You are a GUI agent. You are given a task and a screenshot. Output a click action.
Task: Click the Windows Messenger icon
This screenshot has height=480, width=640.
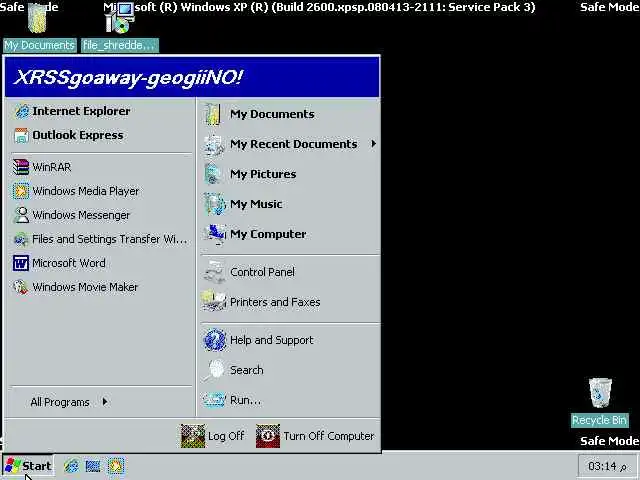click(21, 215)
